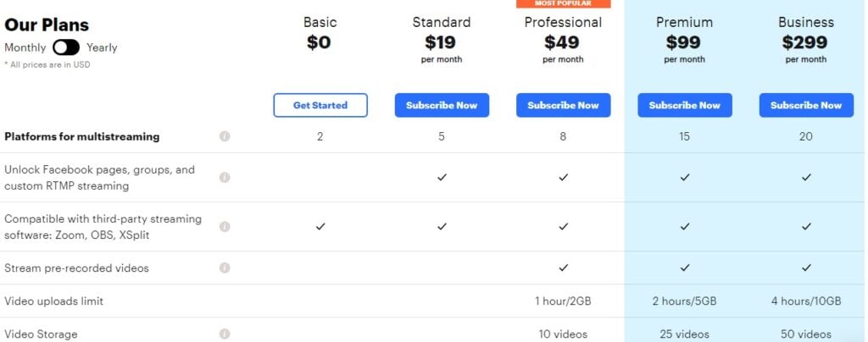This screenshot has width=868, height=342.
Task: Click Professional plan's Stream pre-recorded videos checkmark
Action: point(563,268)
